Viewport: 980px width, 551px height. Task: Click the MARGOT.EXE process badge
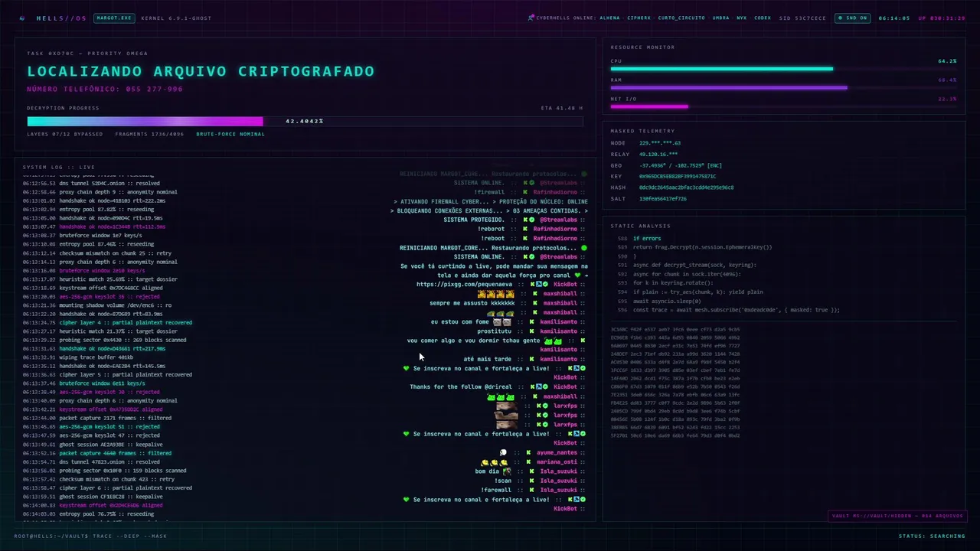click(113, 18)
